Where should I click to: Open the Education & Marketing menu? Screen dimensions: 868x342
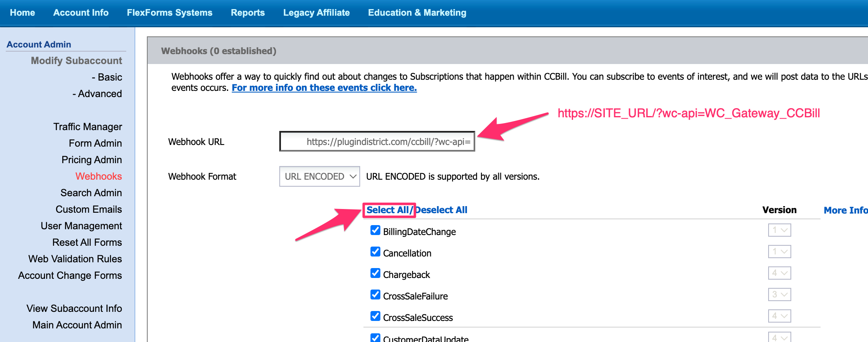pos(417,13)
